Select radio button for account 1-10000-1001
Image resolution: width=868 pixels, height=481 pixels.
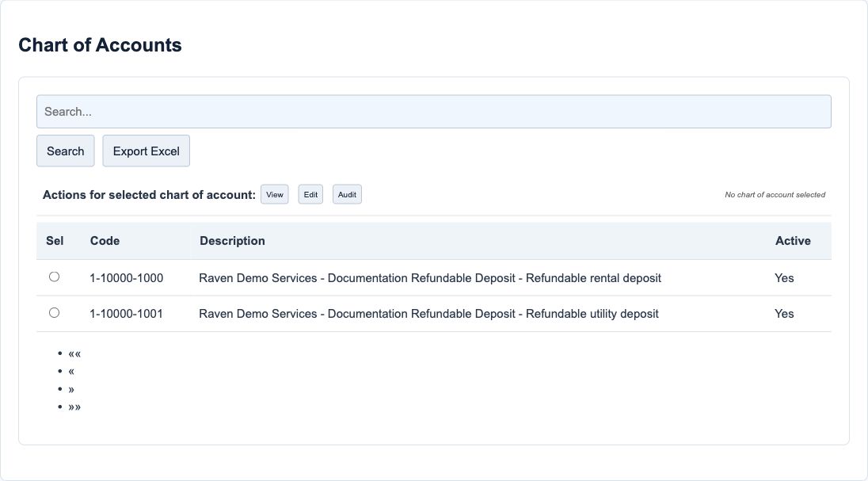tap(54, 312)
